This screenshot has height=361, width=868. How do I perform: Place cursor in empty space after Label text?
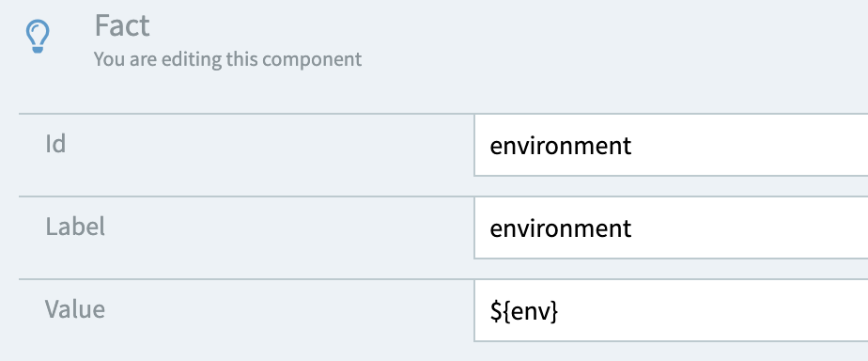coord(748,228)
